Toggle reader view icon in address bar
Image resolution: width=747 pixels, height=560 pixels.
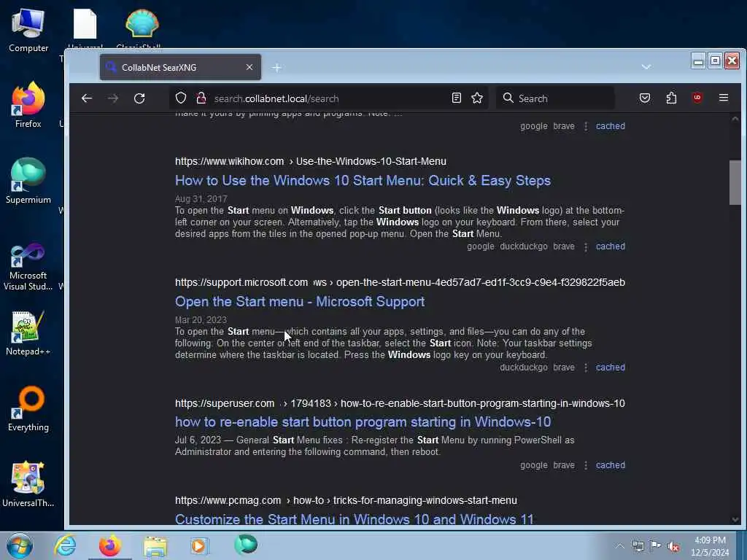coord(457,98)
